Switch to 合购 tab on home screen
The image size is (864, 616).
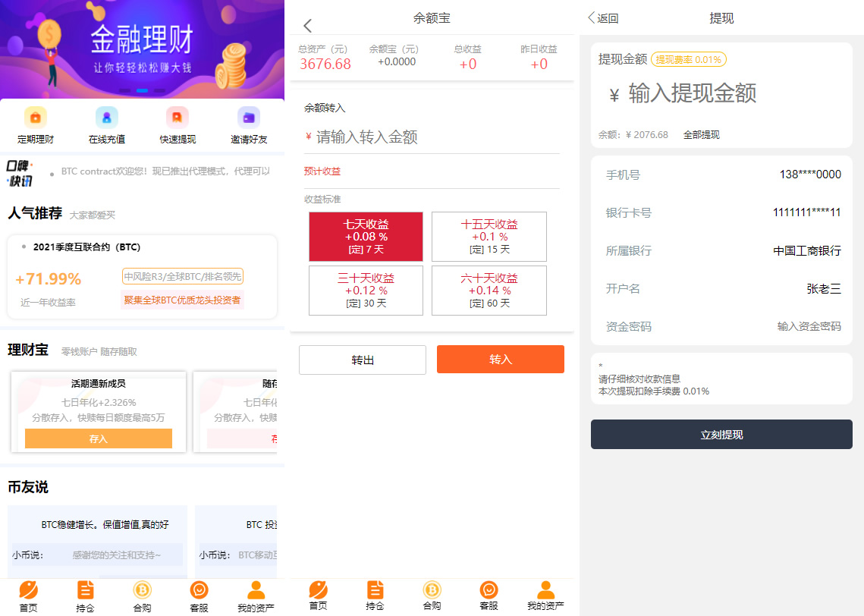142,590
